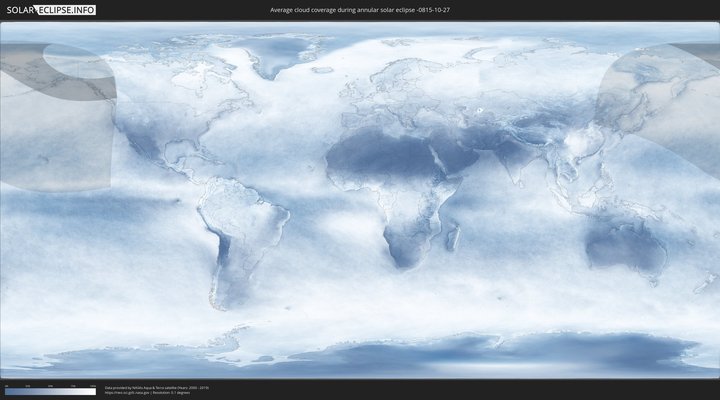Click the percentage labels above the color legend
720x400 pixels.
(50, 385)
